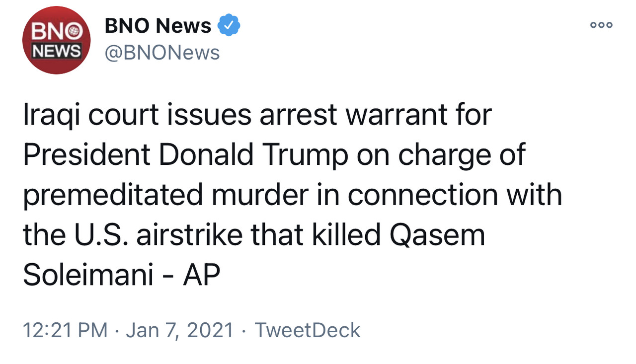This screenshot has height=364, width=636.
Task: Click the AP attribution ending the tweet
Action: click(x=202, y=276)
